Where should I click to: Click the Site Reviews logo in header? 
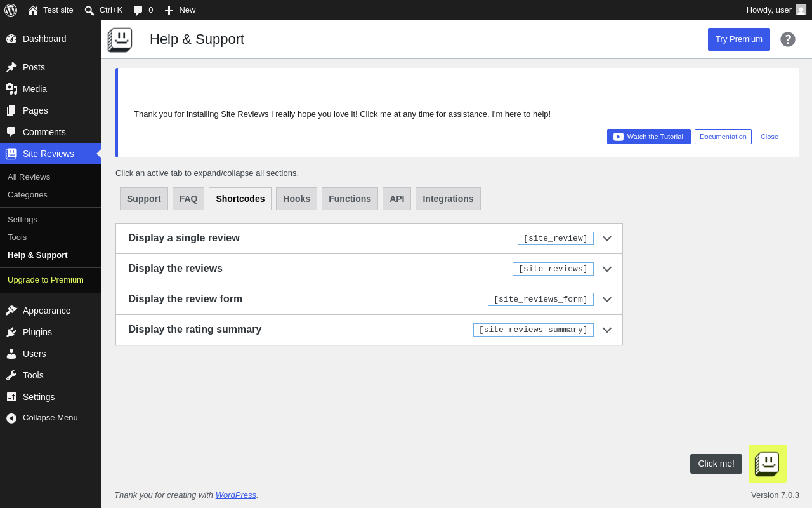120,39
